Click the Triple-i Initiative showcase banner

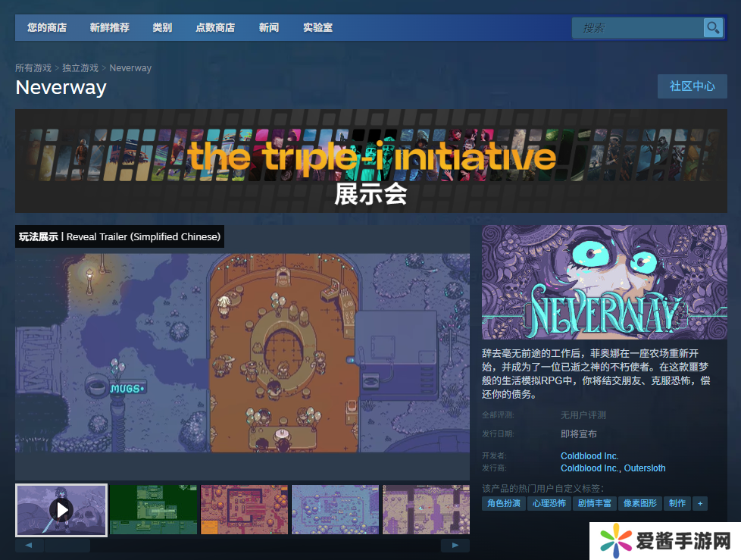coord(371,161)
